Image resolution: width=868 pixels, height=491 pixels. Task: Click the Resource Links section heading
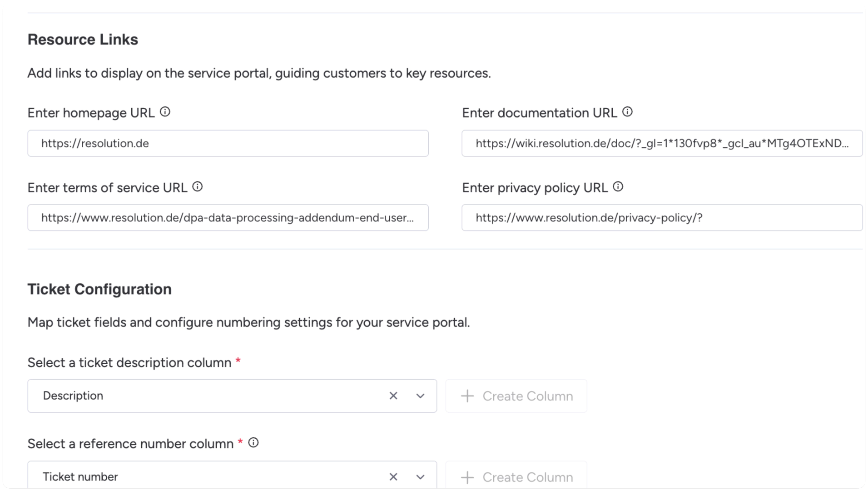pos(83,40)
